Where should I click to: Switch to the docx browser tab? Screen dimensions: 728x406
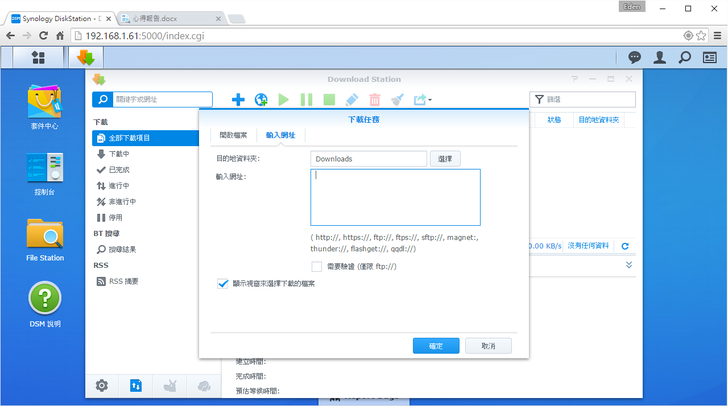coord(170,19)
